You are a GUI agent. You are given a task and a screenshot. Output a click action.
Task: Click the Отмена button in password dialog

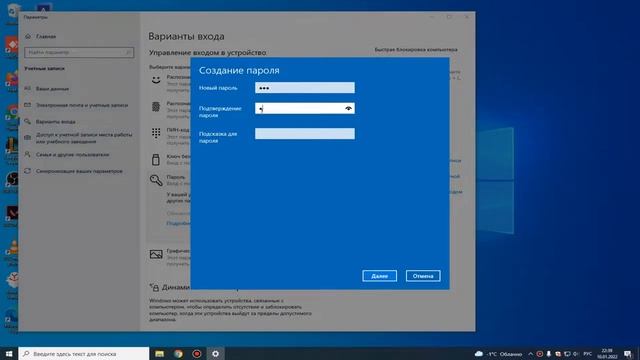coord(423,276)
